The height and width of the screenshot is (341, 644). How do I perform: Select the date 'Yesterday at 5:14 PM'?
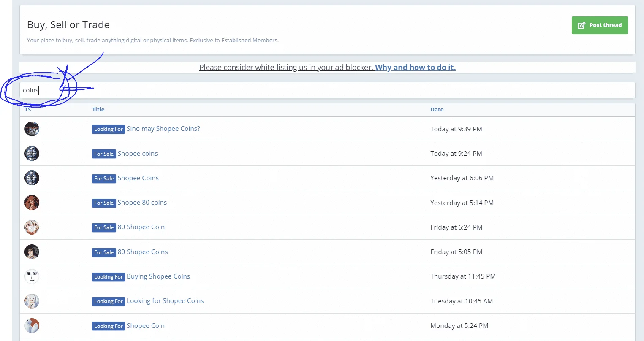[462, 203]
